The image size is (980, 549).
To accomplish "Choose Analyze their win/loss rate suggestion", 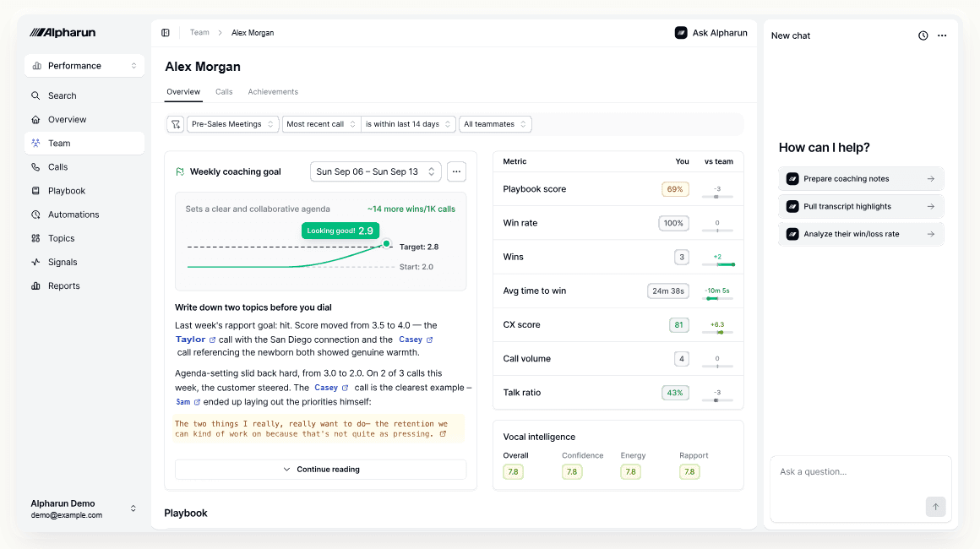I will point(861,234).
